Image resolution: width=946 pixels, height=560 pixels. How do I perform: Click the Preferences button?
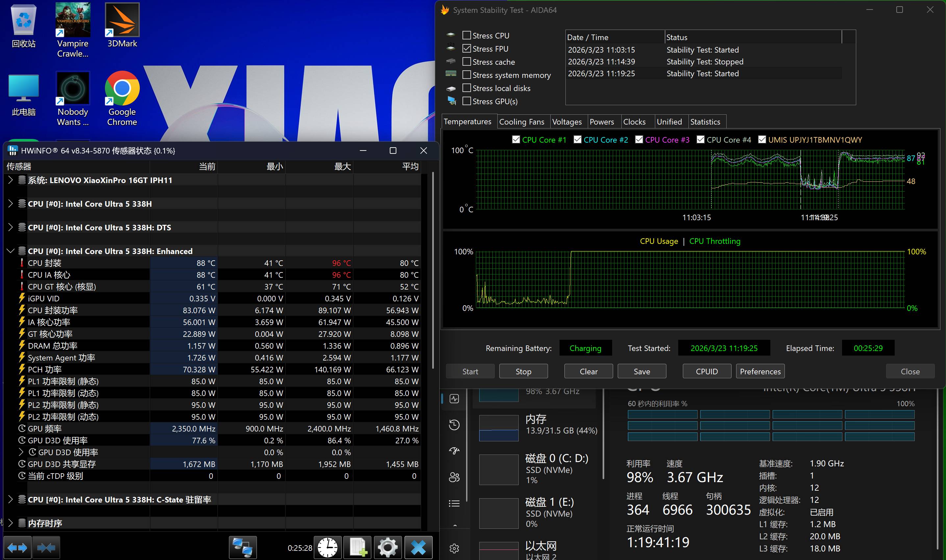tap(760, 371)
